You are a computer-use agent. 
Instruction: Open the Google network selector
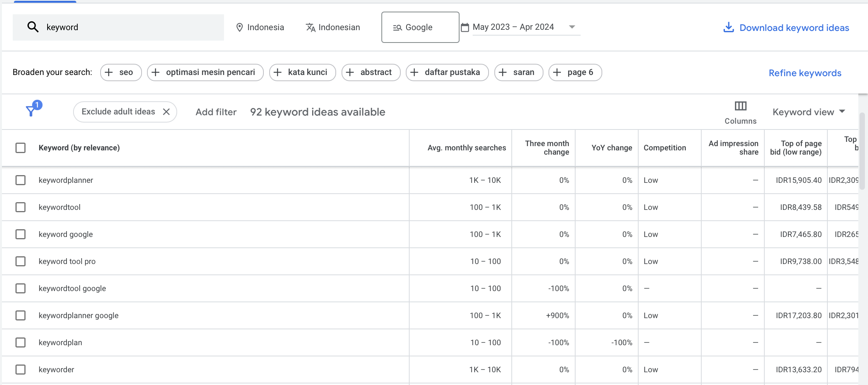[x=420, y=27]
